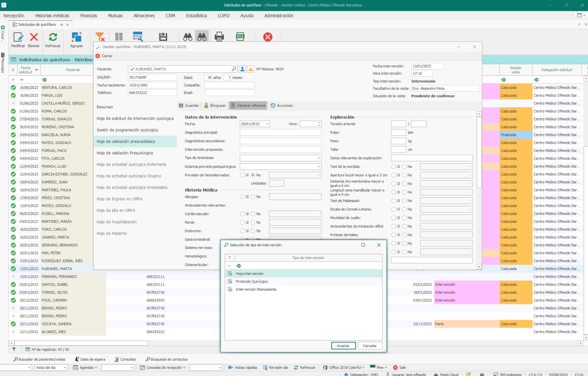Click the Modificar edit icon
The image size is (588, 376).
tap(18, 37)
